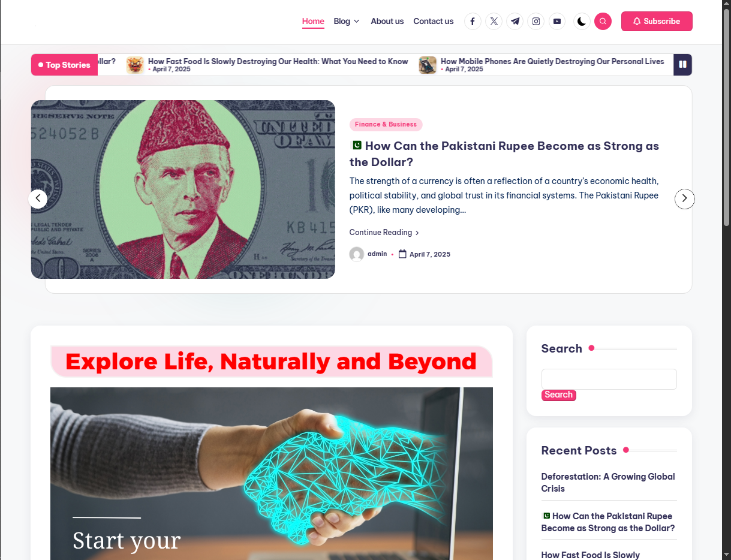Expand the Blog dropdown menu

point(347,22)
